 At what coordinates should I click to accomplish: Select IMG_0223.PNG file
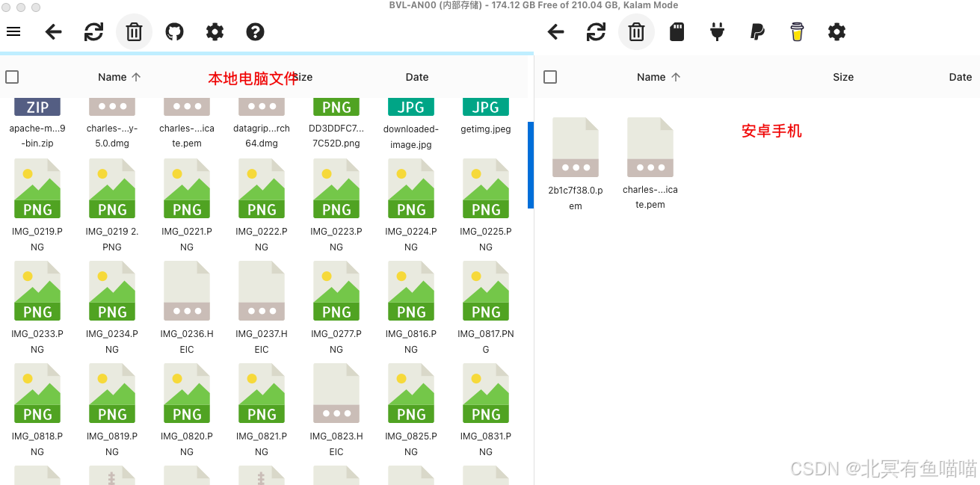pos(336,189)
